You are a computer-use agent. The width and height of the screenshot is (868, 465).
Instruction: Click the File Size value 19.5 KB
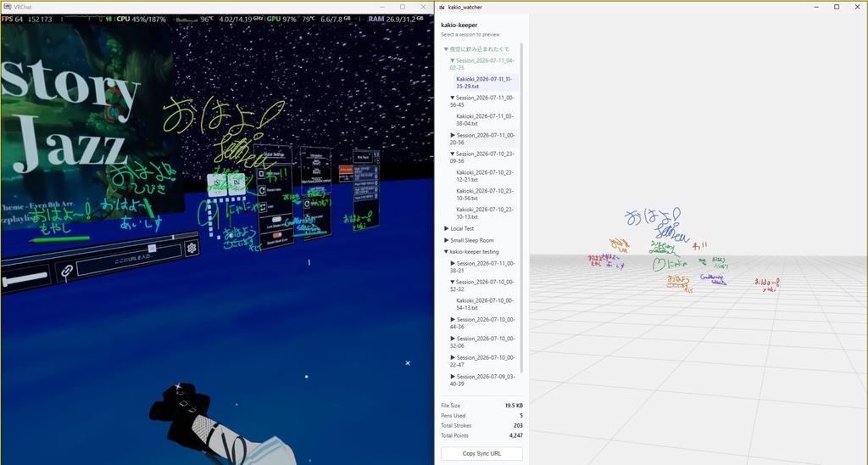click(x=514, y=406)
